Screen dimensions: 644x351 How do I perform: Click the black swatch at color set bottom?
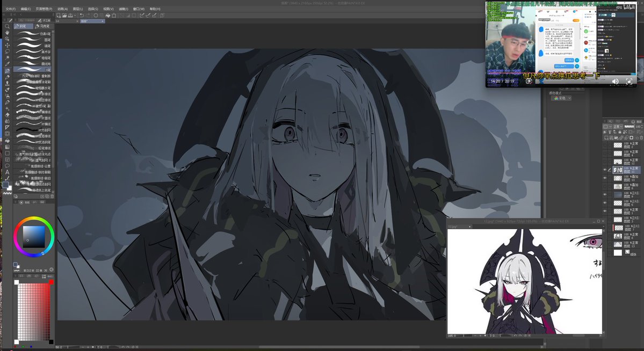51,341
